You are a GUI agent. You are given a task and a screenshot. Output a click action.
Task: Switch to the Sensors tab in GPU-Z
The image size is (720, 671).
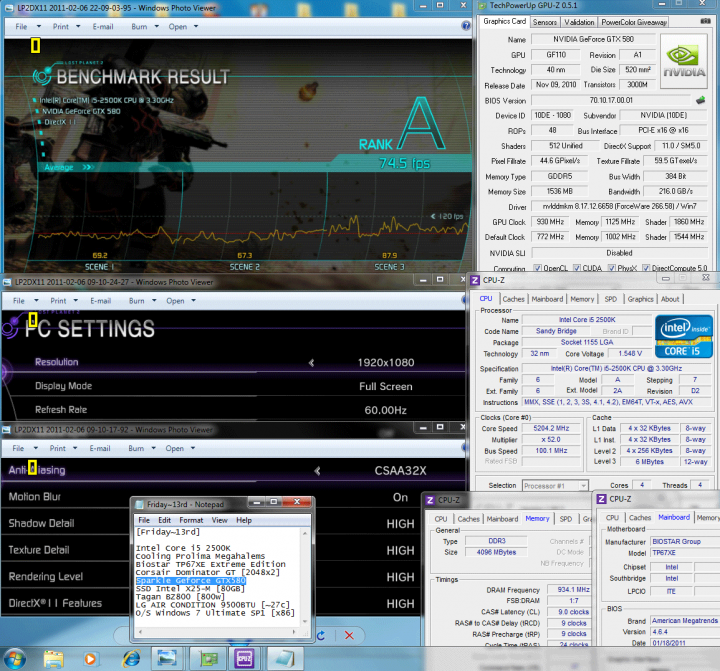545,22
